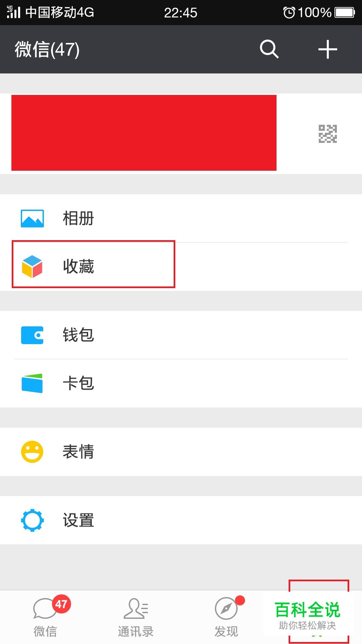
Task: Open the plus add menu
Action: coord(327,49)
